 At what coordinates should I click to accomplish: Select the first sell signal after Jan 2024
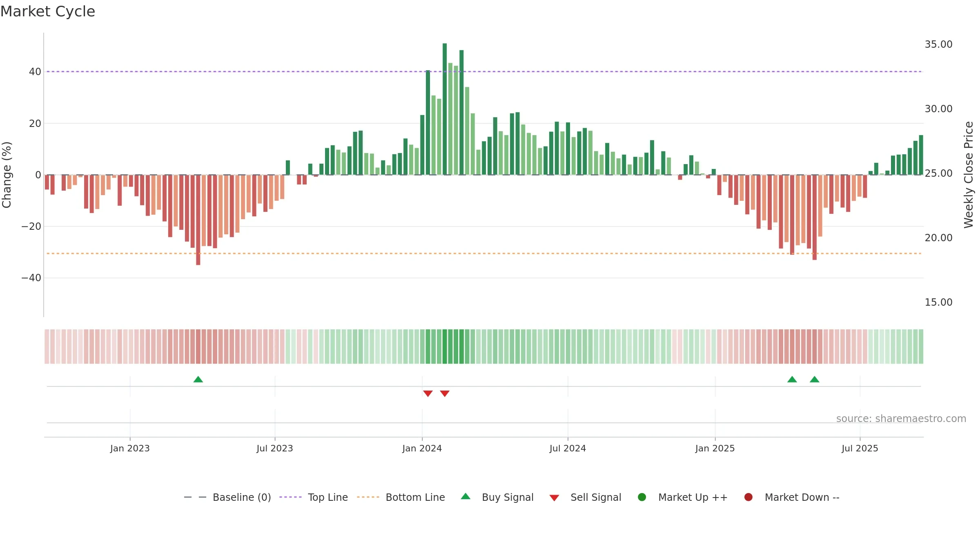[428, 393]
